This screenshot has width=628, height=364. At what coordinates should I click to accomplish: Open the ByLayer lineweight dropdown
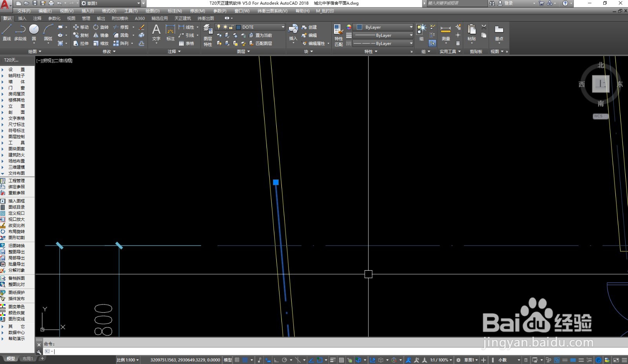pos(411,35)
